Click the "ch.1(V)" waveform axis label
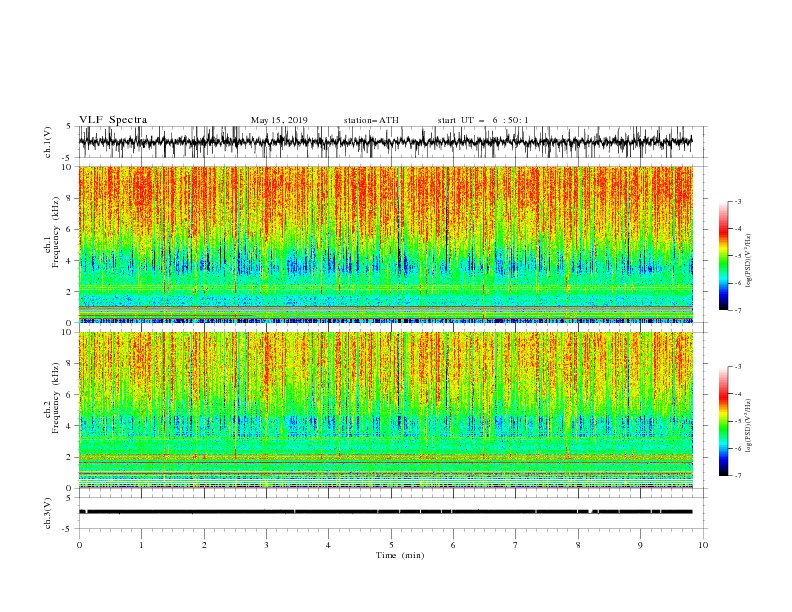The height and width of the screenshot is (612, 792). (48, 142)
